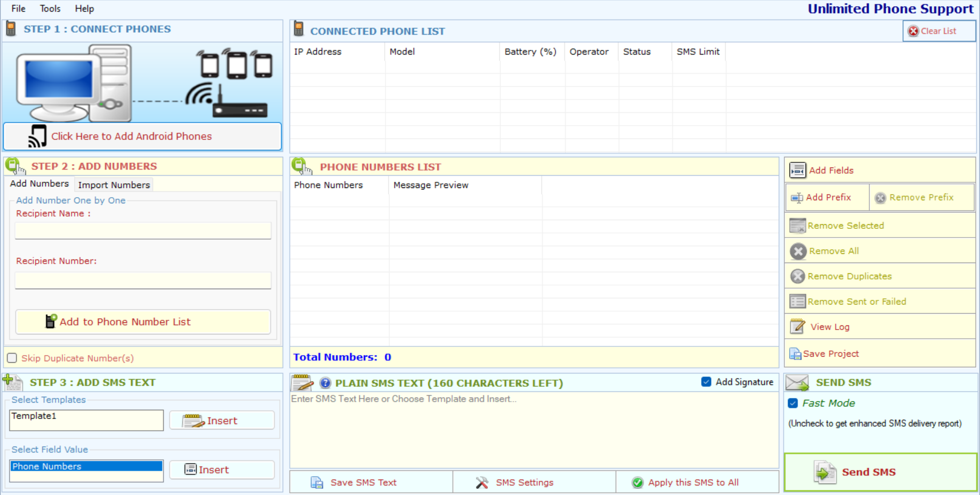Click Add to Phone Number List button
This screenshot has height=495, width=980.
tap(143, 322)
